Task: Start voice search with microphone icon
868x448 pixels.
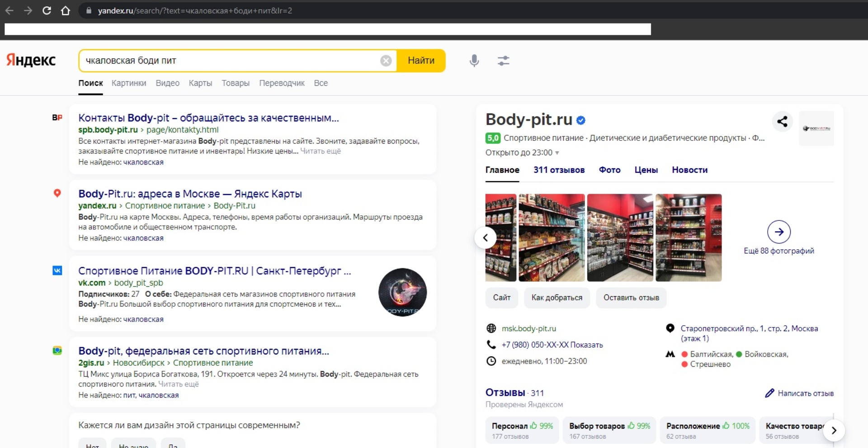Action: (x=474, y=61)
